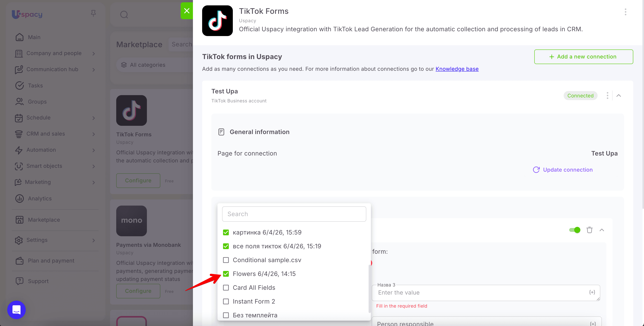Click the Person responsible variable icon
Image resolution: width=644 pixels, height=326 pixels.
point(593,324)
